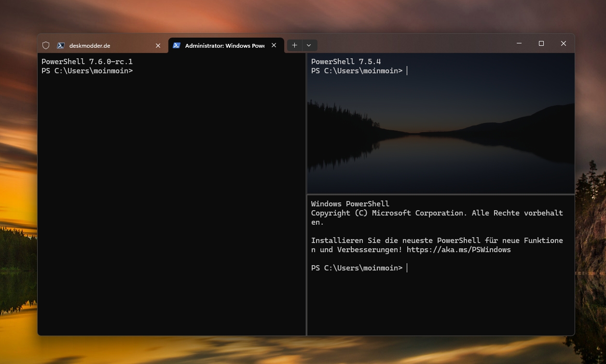Viewport: 606px width, 364px height.
Task: Close the Administrator: Windows PowerShell tab
Action: (274, 45)
